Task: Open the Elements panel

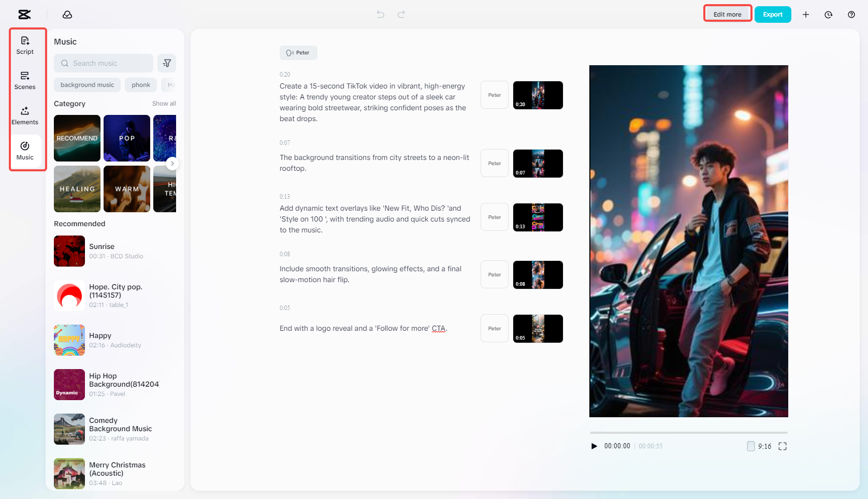Action: click(x=24, y=115)
